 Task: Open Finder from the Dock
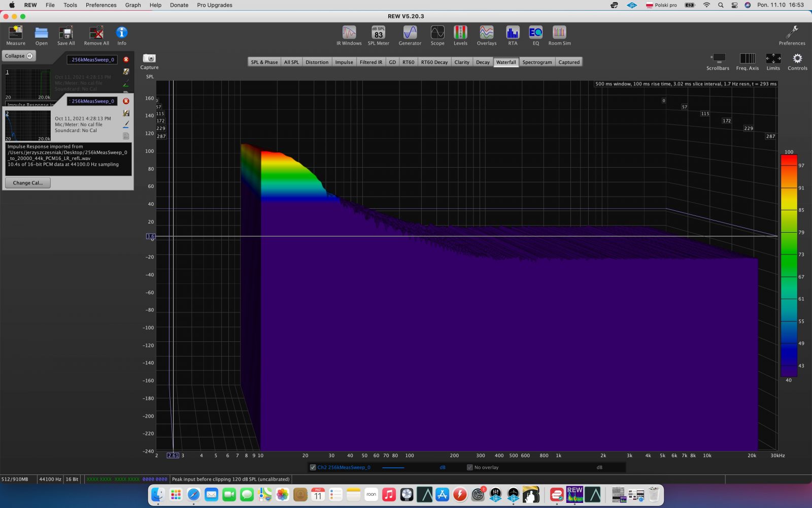[x=158, y=494]
